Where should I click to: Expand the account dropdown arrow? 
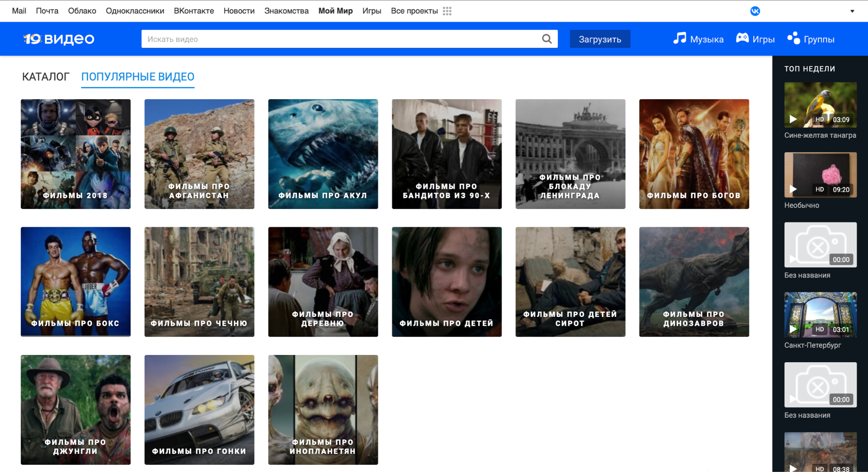coord(852,11)
